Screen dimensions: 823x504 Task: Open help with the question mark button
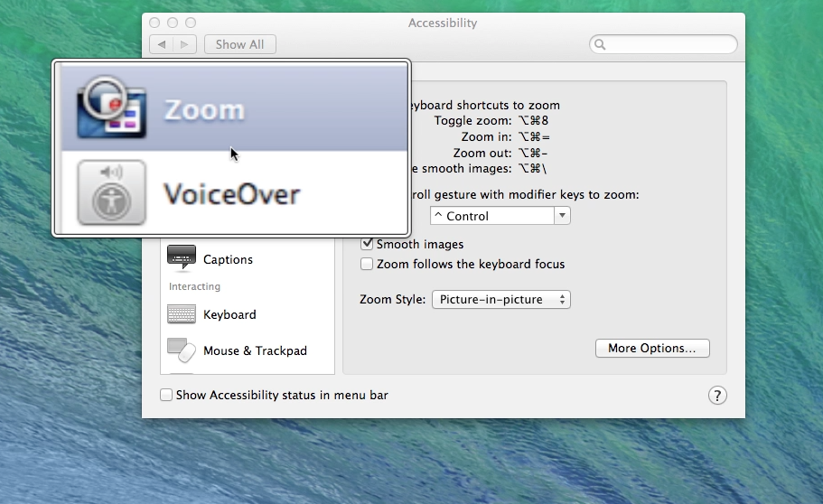tap(717, 396)
